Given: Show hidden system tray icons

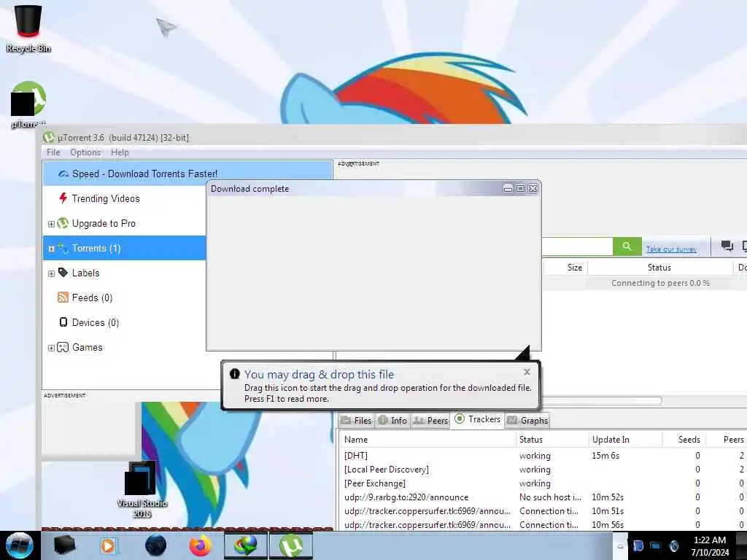Looking at the screenshot, I should pos(620,546).
